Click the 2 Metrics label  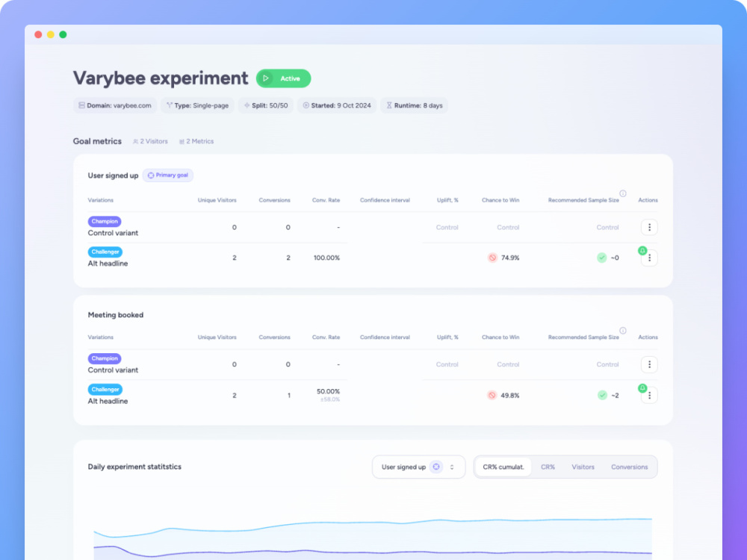(x=199, y=141)
